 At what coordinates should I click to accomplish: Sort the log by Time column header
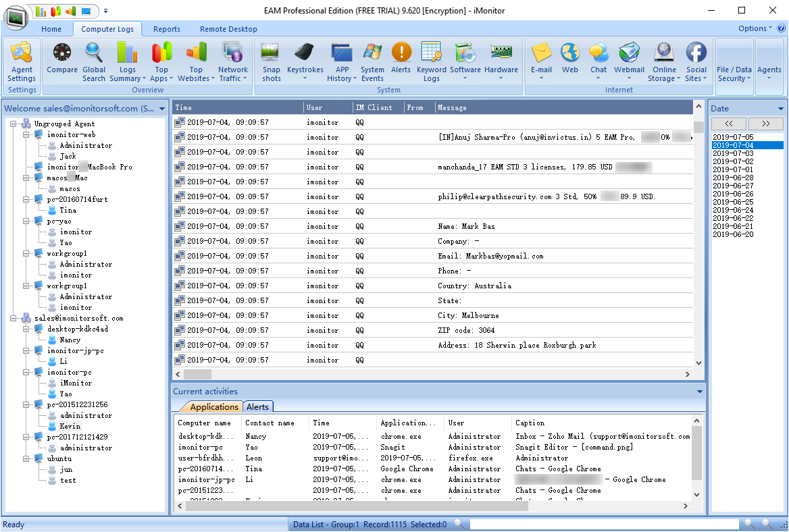click(238, 107)
